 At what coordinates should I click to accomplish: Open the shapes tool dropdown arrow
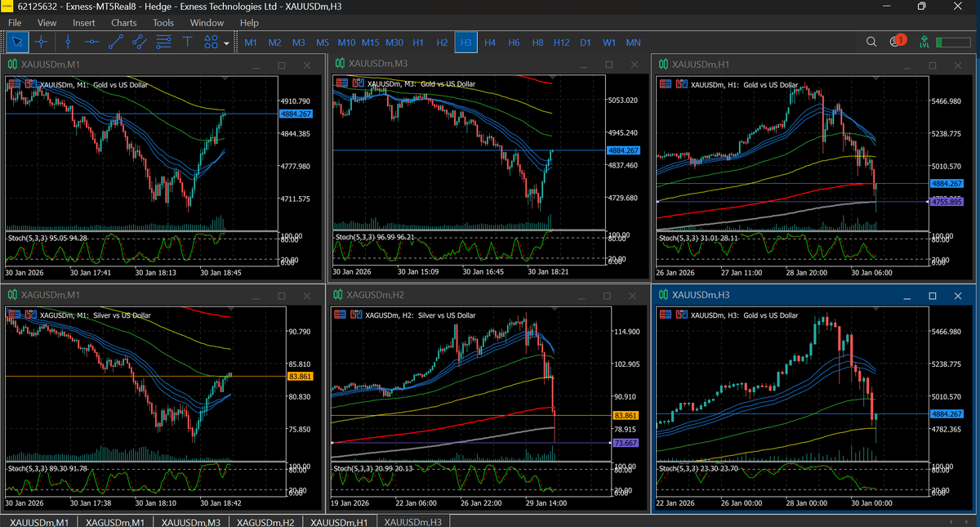pyautogui.click(x=226, y=42)
